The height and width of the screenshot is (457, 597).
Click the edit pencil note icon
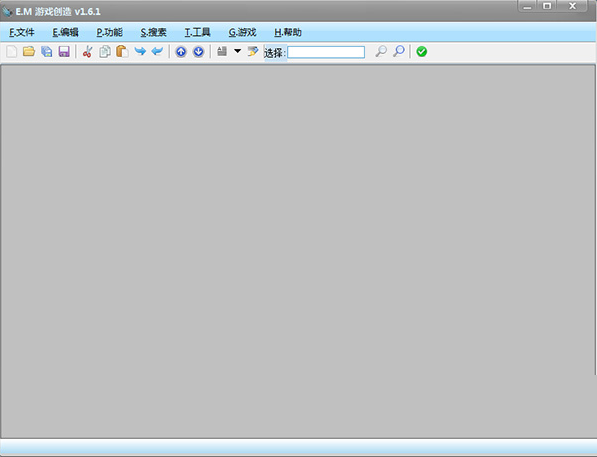pos(253,51)
